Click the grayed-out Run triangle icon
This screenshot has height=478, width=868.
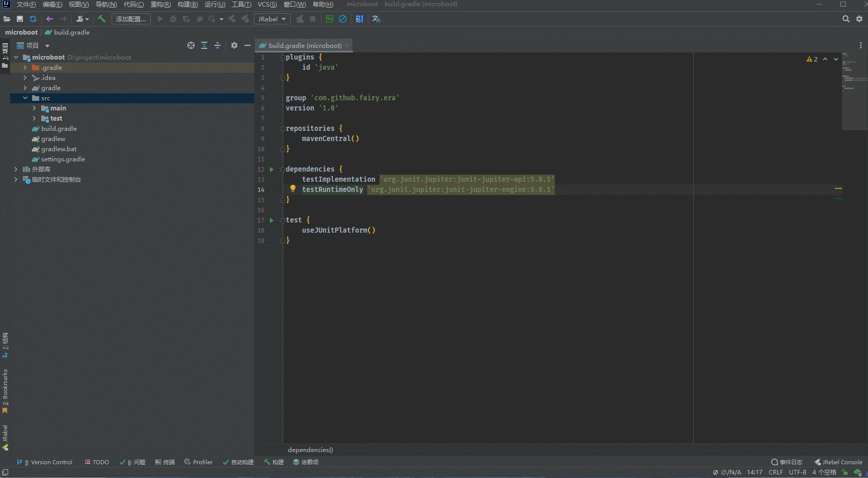[x=160, y=19]
